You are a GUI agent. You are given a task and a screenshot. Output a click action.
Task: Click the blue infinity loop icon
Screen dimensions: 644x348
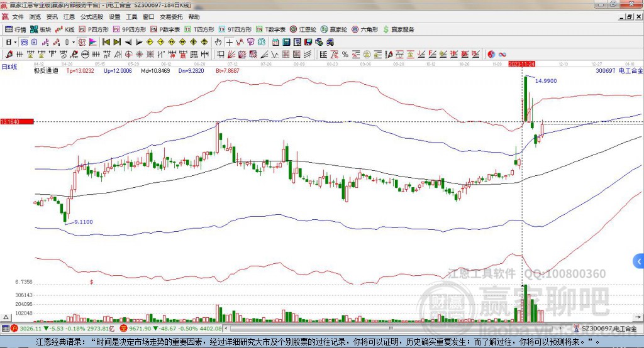click(502, 54)
